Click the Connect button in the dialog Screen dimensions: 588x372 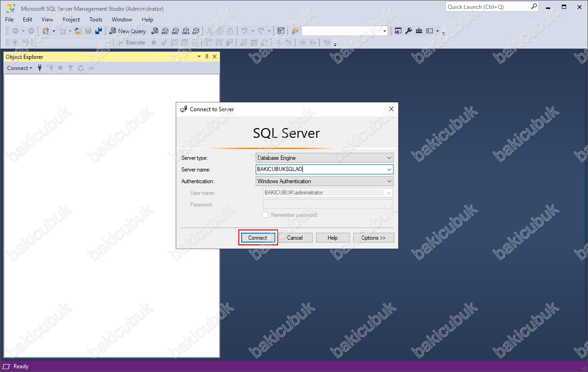coord(258,238)
